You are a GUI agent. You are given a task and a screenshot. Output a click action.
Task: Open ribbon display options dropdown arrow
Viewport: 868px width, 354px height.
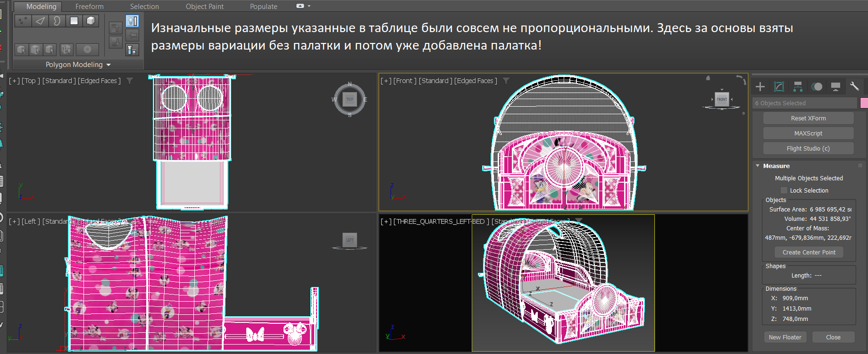[309, 6]
